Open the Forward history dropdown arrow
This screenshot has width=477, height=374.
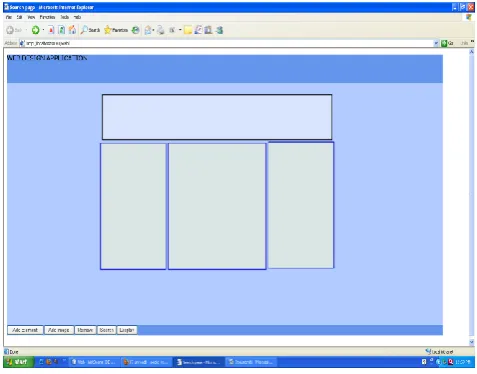click(43, 30)
